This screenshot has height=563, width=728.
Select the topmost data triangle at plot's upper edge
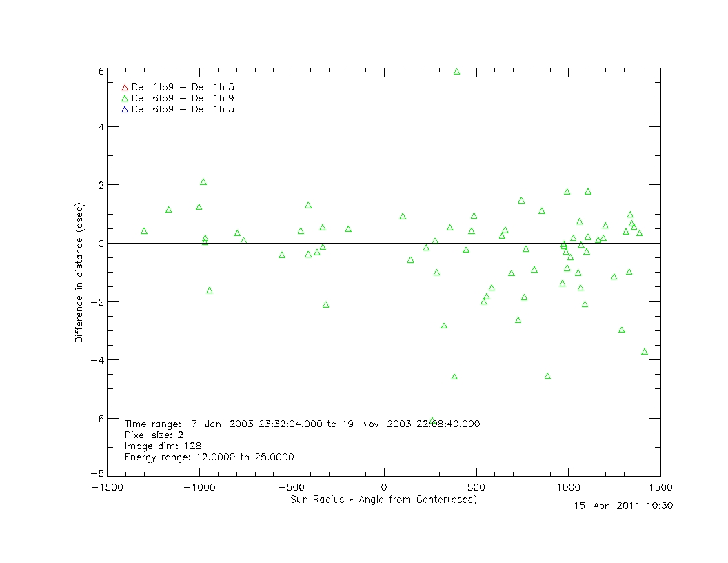point(456,71)
